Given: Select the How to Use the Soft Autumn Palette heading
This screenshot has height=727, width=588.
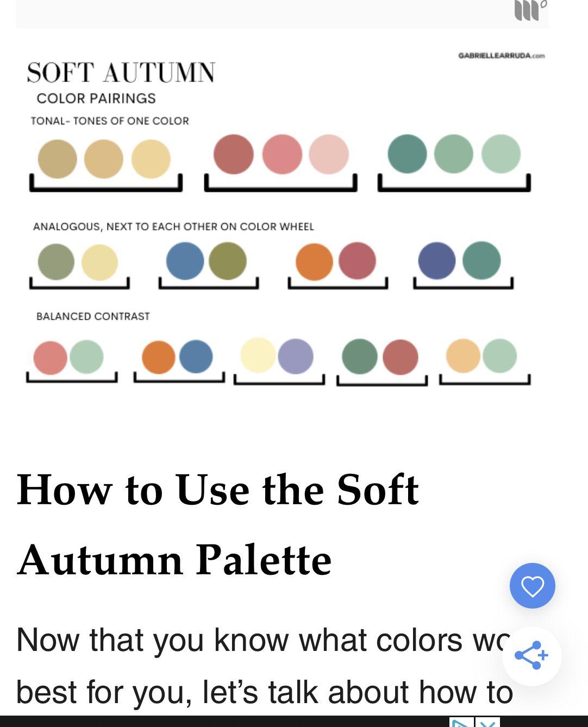Looking at the screenshot, I should [217, 524].
